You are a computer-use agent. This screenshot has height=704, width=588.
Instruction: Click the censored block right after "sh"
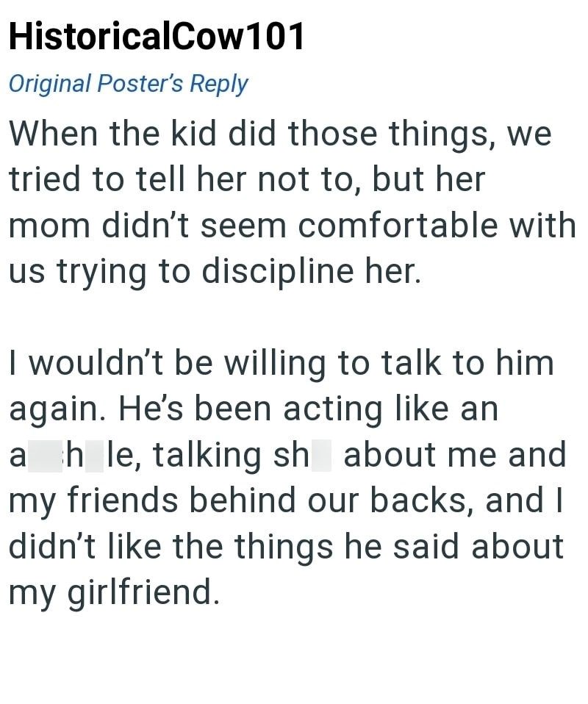click(321, 454)
